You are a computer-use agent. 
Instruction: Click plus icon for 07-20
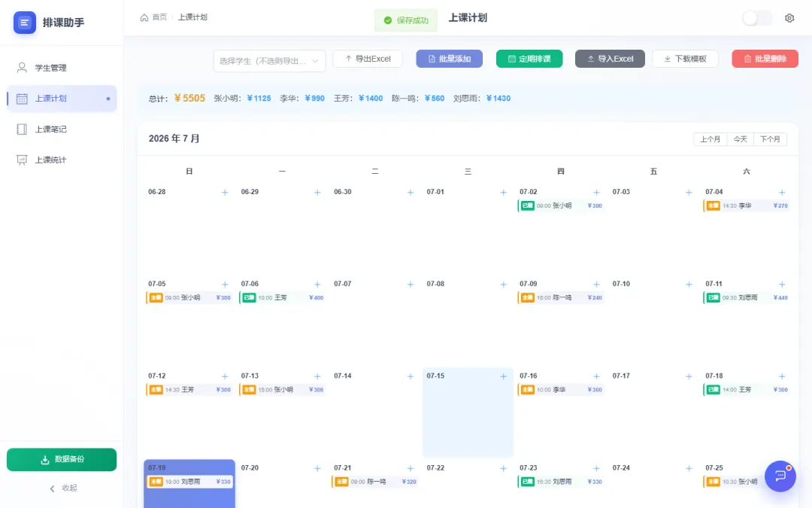(x=317, y=469)
